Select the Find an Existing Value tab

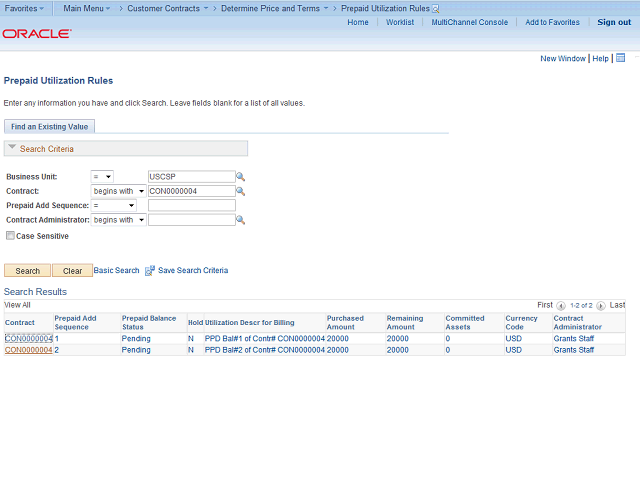(x=49, y=127)
